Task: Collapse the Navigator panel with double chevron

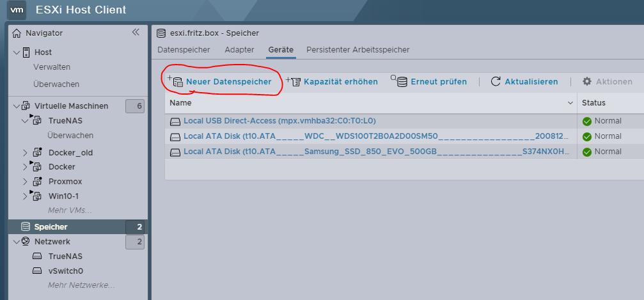Action: pos(136,33)
